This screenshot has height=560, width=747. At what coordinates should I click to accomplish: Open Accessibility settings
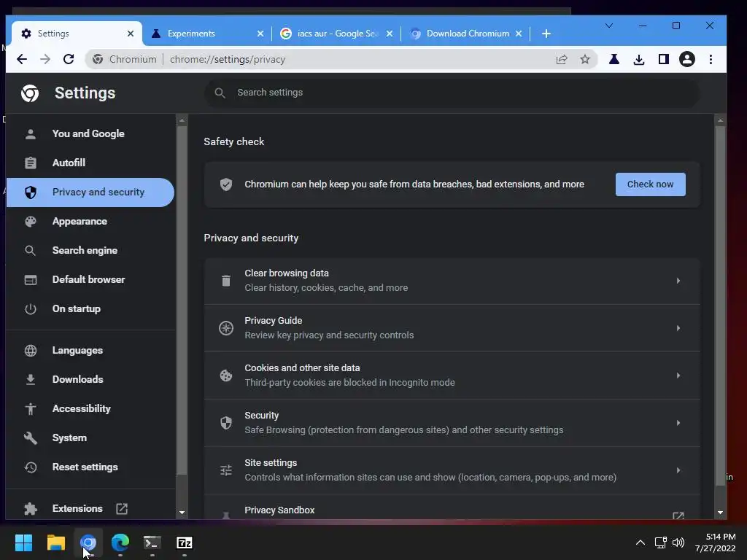tap(90, 408)
